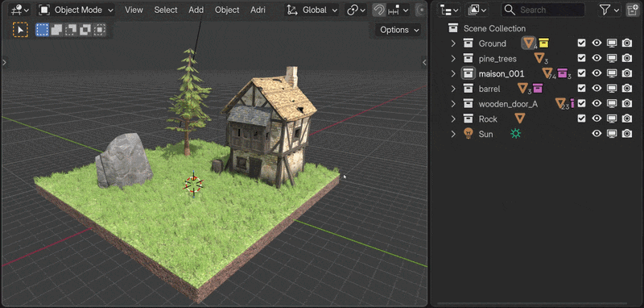Uncheck the Rock view layer checkbox

point(581,119)
